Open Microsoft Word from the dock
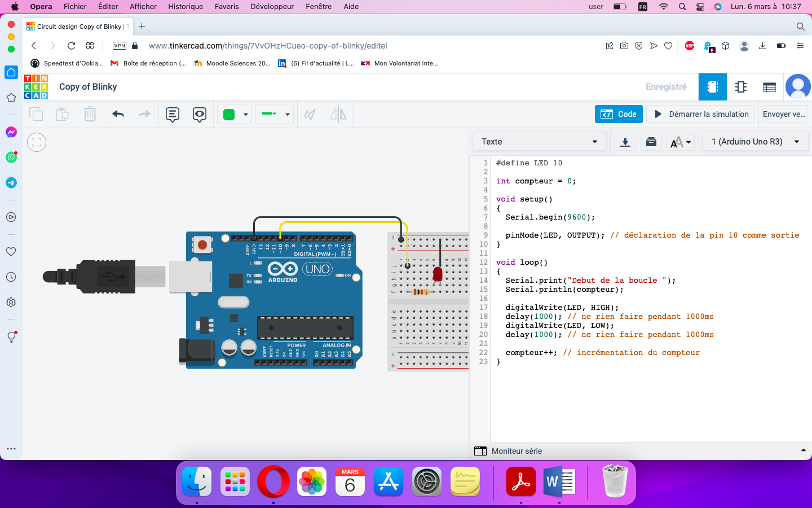Viewport: 812px width, 508px height. coord(559,481)
